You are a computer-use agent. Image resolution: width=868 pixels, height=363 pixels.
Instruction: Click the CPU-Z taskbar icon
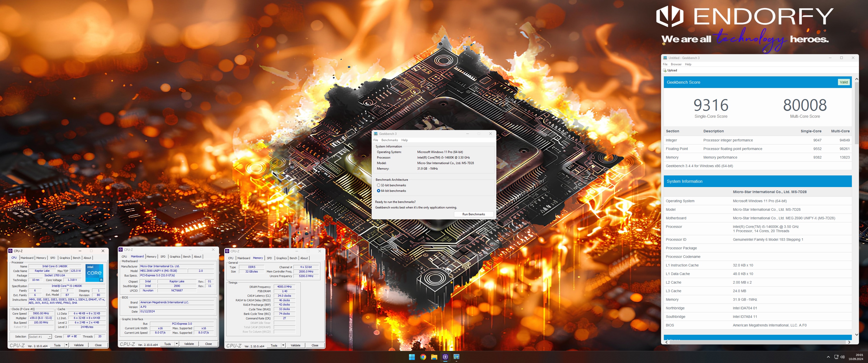point(445,357)
